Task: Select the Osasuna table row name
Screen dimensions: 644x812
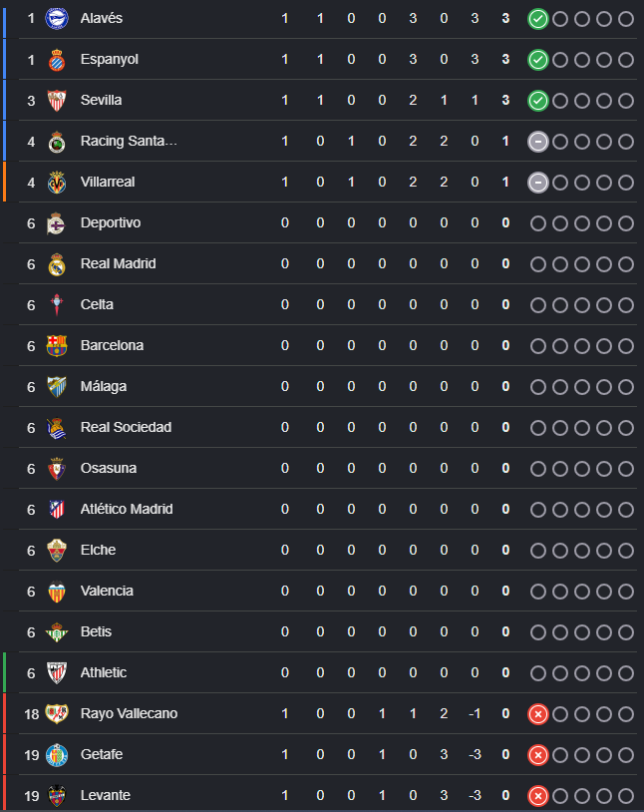Action: 109,468
